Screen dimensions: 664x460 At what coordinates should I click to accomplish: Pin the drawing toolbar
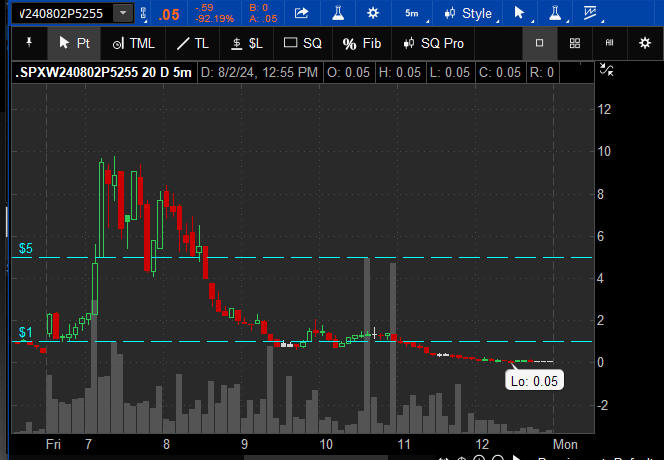tap(29, 43)
